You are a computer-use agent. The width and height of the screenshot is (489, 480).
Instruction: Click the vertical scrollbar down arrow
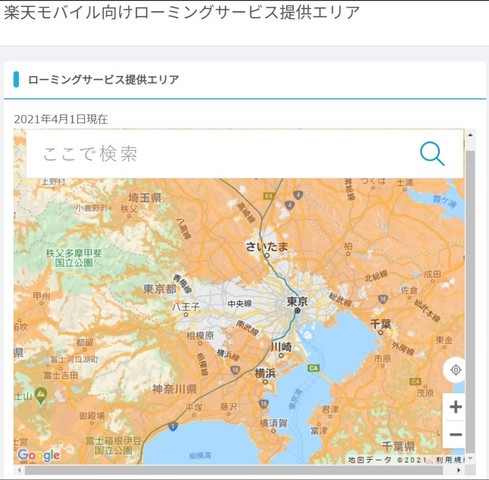(470, 459)
